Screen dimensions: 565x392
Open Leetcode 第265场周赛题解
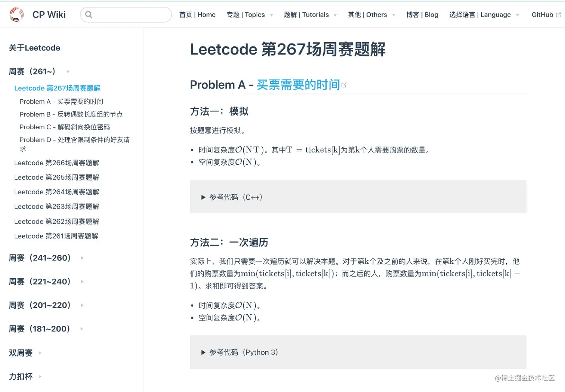click(x=57, y=178)
